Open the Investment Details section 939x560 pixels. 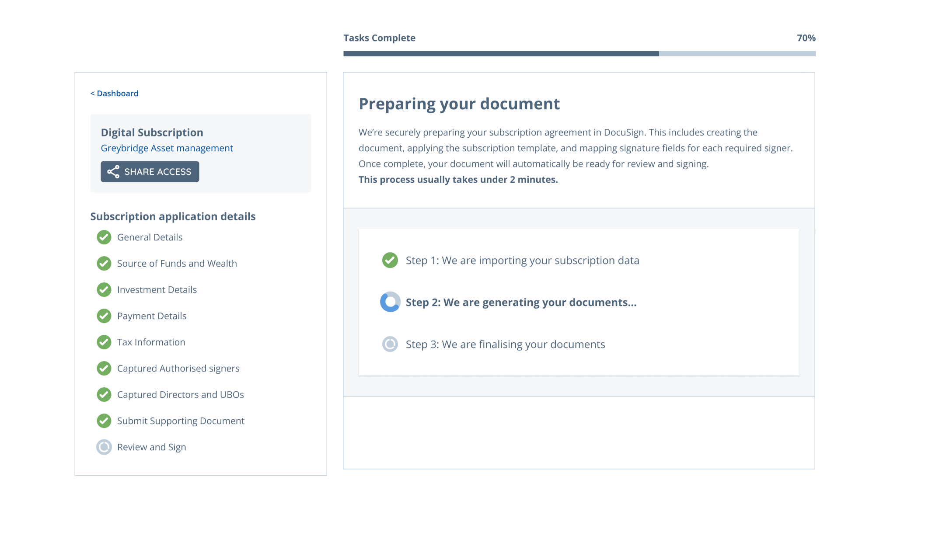[x=157, y=290]
